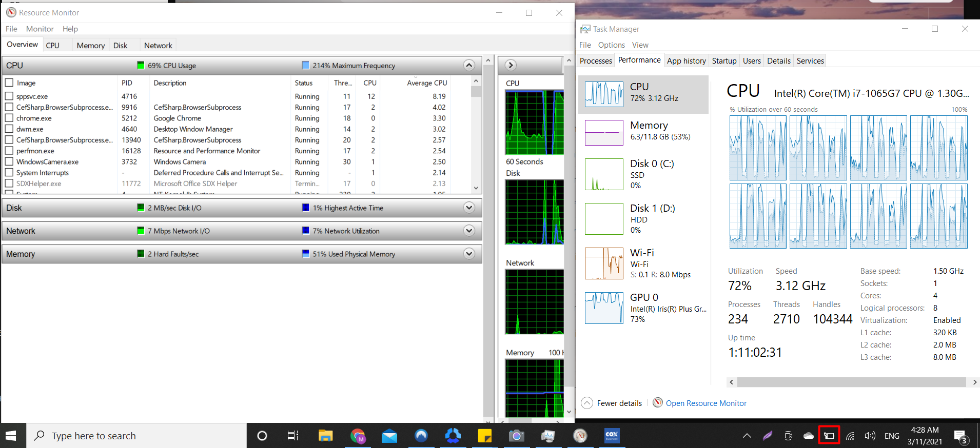Viewport: 980px width, 448px height.
Task: Switch to Resource Monitor Memory tab
Action: coord(91,46)
